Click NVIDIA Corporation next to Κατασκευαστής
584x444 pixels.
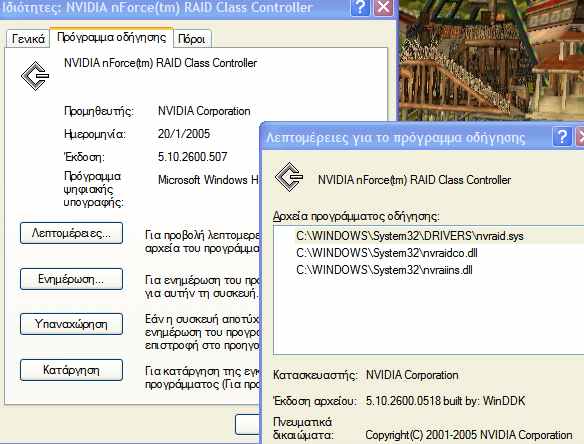click(x=412, y=375)
